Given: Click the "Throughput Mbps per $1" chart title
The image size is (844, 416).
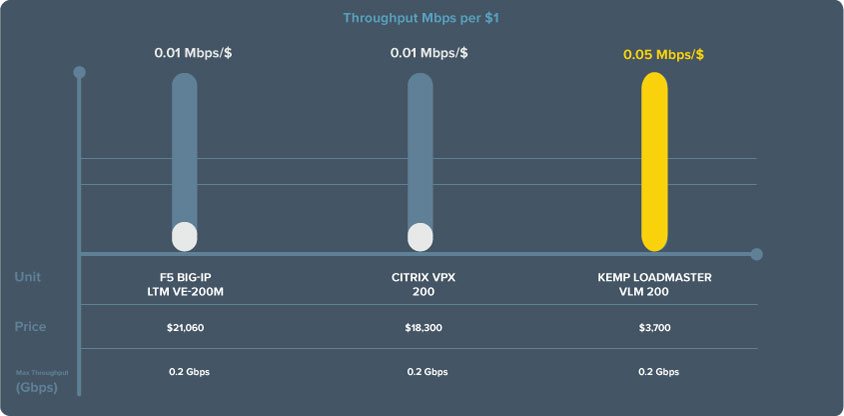Looking at the screenshot, I should click(x=421, y=18).
